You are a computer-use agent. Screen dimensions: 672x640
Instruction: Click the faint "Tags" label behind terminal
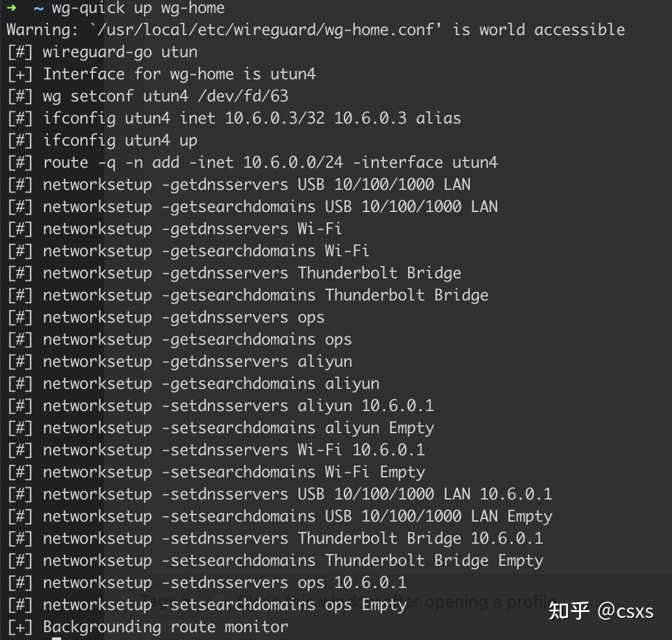pyautogui.click(x=158, y=600)
